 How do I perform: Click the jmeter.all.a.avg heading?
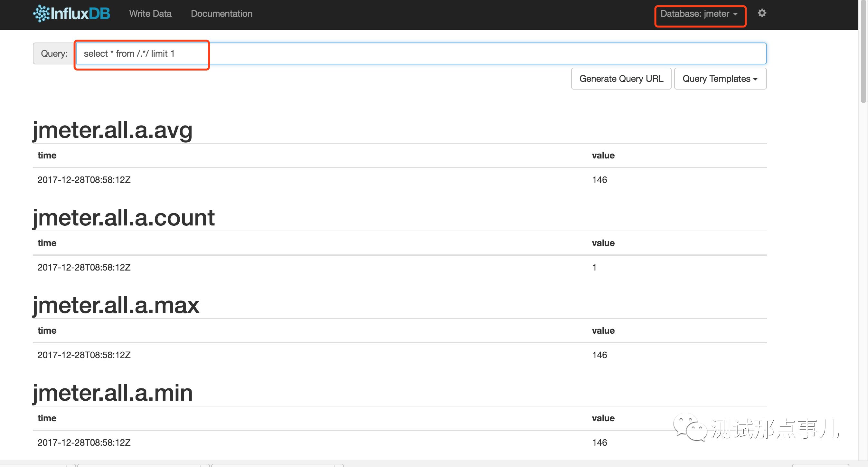(112, 130)
